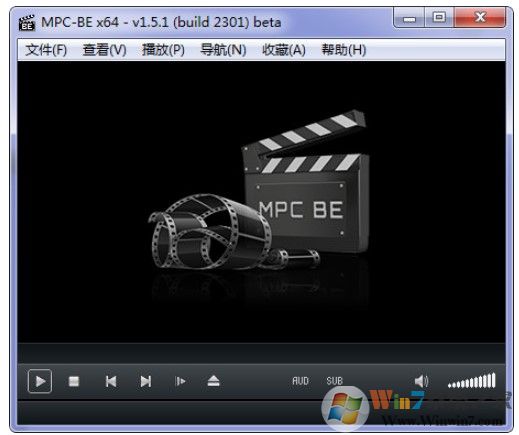Image resolution: width=519 pixels, height=435 pixels.
Task: Skip to the previous file
Action: click(x=111, y=381)
